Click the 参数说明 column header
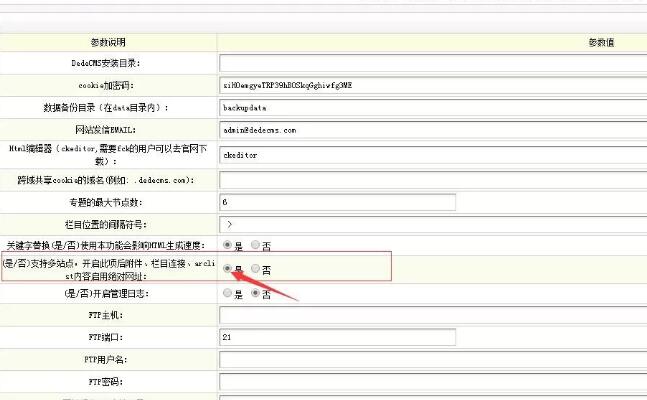Image resolution: width=647 pixels, height=400 pixels. 108,42
